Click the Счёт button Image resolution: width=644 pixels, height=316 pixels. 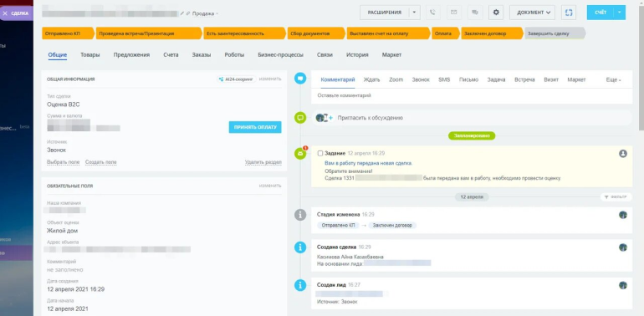click(601, 13)
